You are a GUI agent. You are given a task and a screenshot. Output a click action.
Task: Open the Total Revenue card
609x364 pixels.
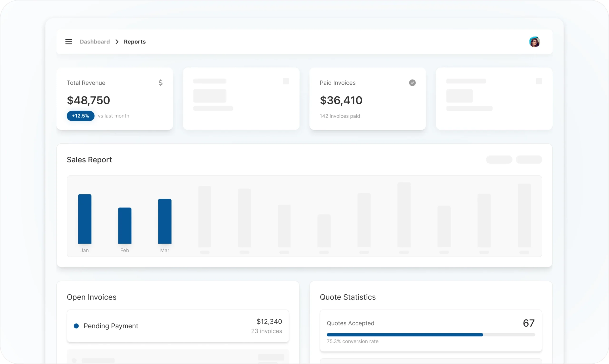tap(115, 99)
